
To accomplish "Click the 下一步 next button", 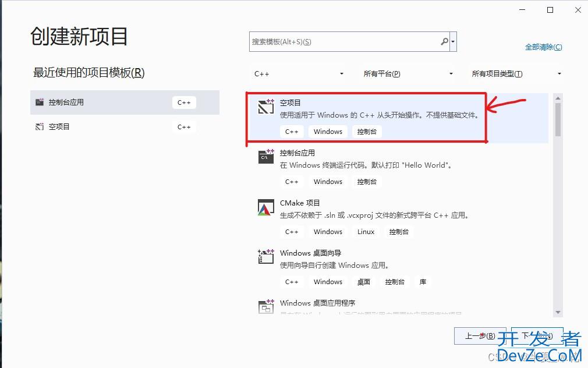I will coord(537,336).
